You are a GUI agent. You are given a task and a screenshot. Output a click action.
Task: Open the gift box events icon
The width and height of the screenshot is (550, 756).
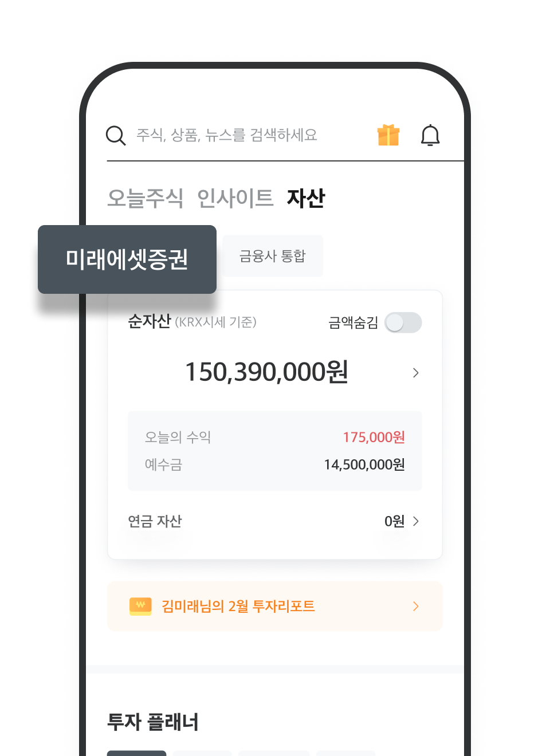pos(388,136)
